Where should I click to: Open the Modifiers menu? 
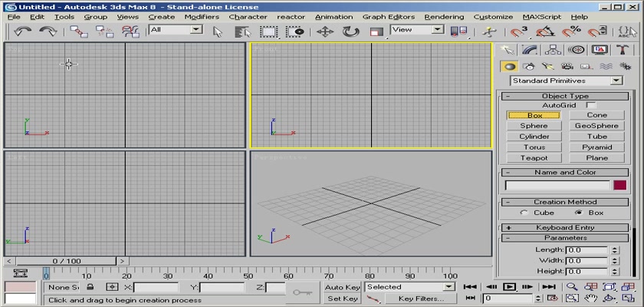click(202, 17)
